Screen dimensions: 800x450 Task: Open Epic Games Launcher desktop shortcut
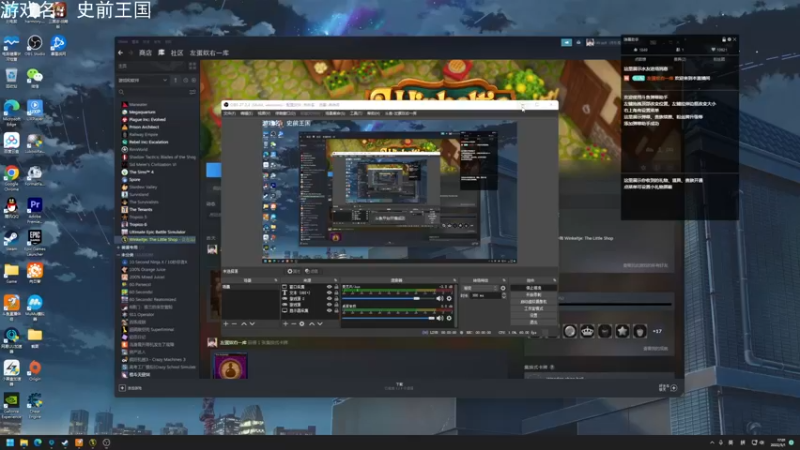35,242
